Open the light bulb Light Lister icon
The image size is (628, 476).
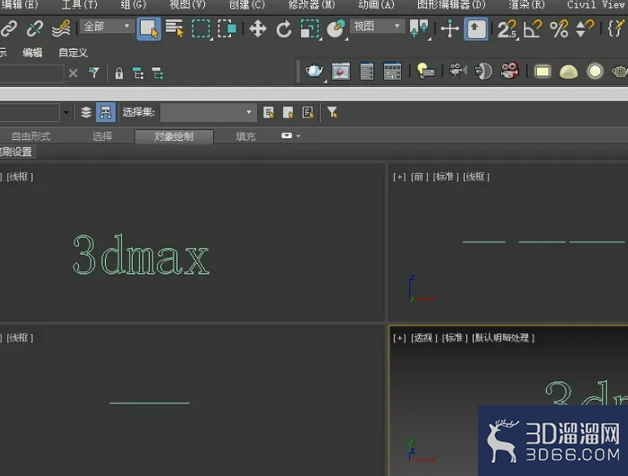[x=425, y=72]
